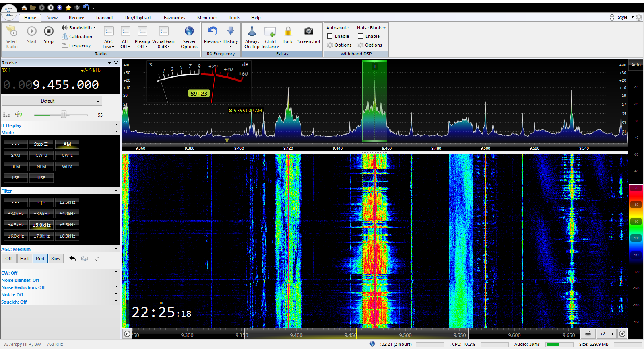644x349 pixels.
Task: Click the Start radio icon
Action: (x=32, y=31)
